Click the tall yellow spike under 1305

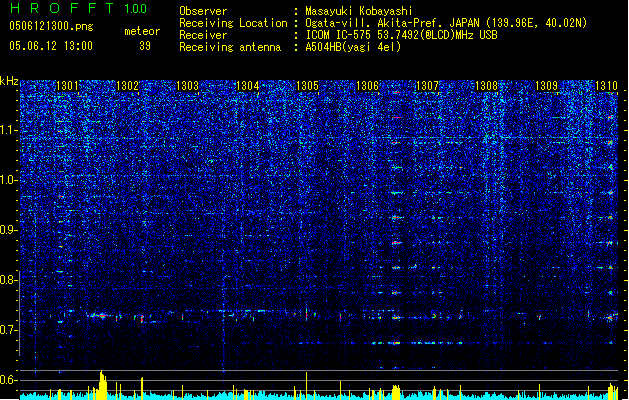(306, 386)
